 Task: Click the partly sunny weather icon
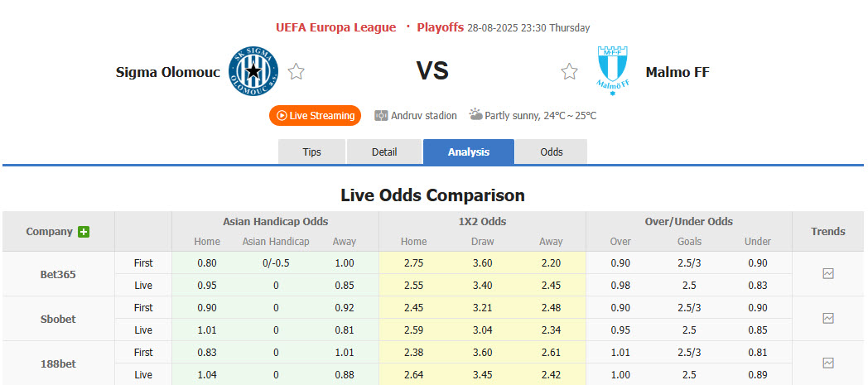tap(476, 115)
